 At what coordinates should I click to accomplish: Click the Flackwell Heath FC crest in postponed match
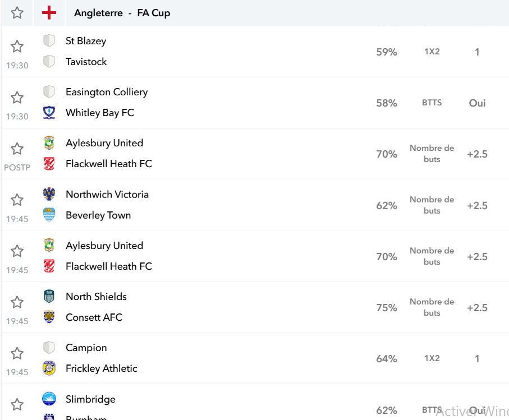(x=49, y=164)
